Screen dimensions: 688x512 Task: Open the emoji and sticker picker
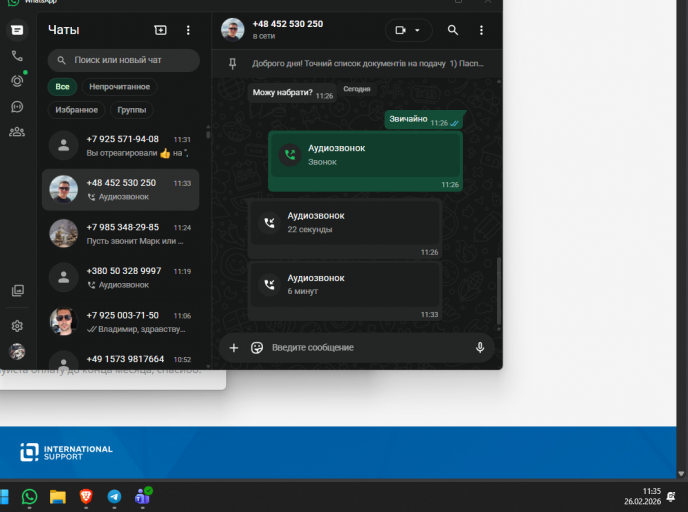(257, 348)
